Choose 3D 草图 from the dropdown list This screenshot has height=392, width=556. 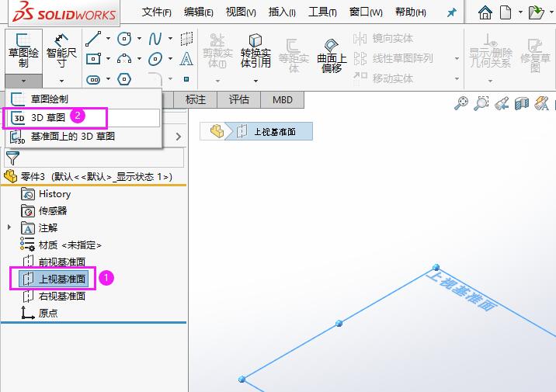click(84, 118)
